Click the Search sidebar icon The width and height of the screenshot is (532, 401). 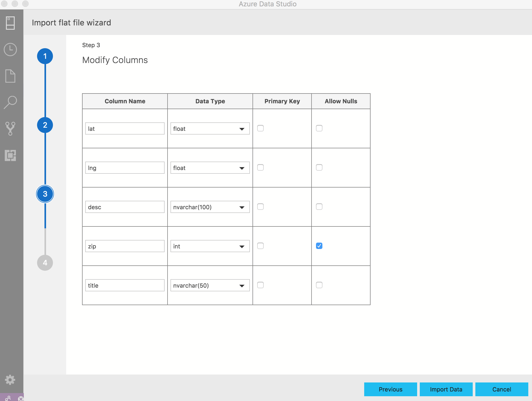tap(11, 102)
